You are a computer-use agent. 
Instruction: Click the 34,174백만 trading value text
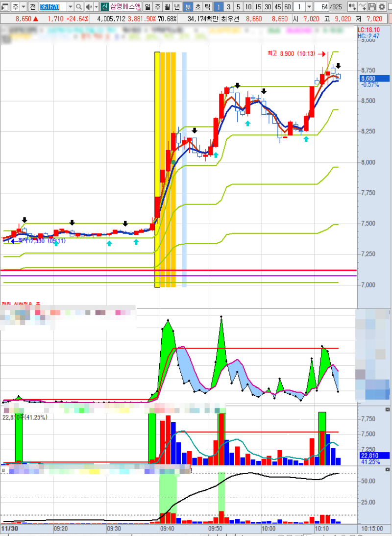point(203,19)
